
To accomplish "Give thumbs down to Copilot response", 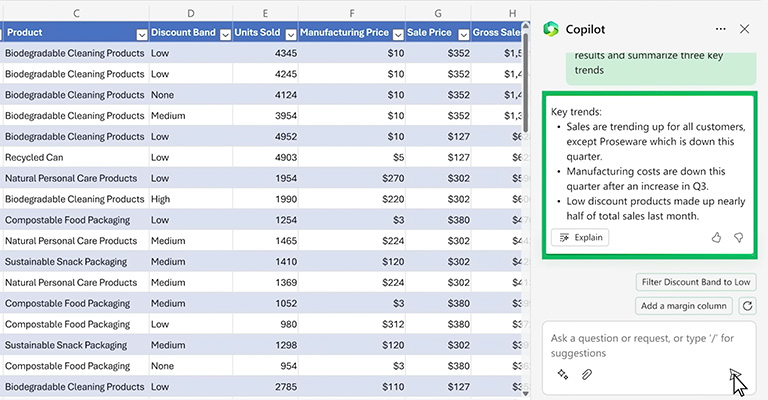I will (739, 238).
